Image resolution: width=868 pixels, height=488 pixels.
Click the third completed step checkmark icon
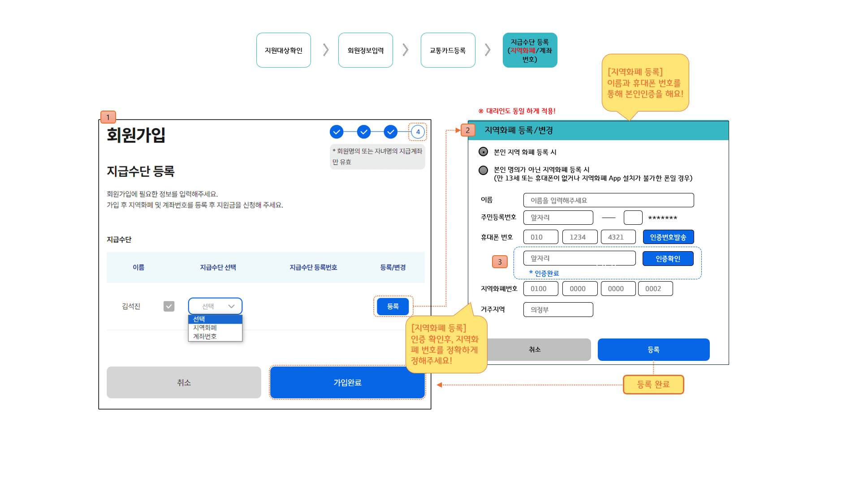(x=391, y=132)
